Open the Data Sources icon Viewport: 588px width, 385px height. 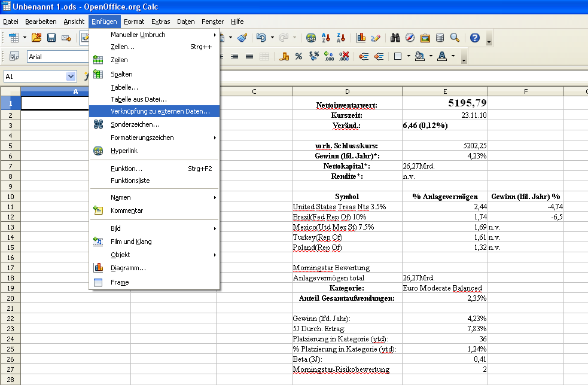click(x=440, y=38)
